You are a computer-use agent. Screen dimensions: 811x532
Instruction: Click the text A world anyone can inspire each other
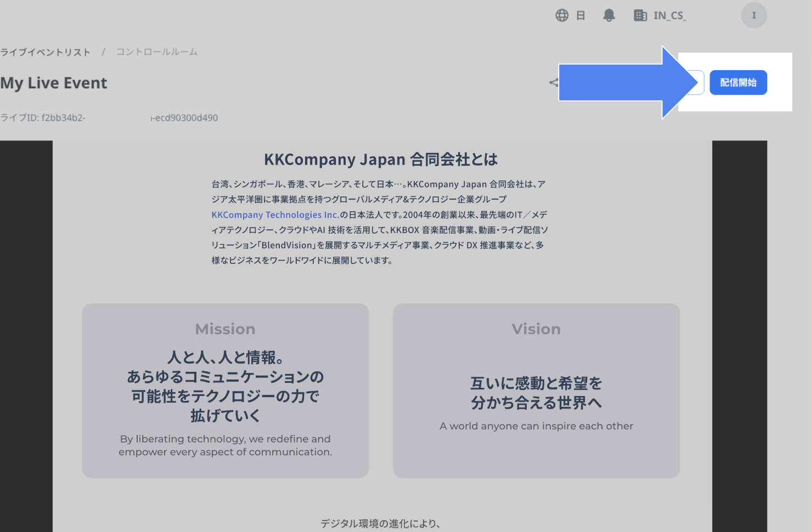click(536, 426)
